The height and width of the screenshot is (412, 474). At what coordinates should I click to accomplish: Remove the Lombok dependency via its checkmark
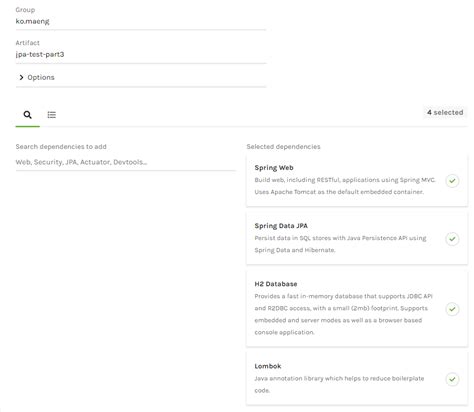(452, 379)
